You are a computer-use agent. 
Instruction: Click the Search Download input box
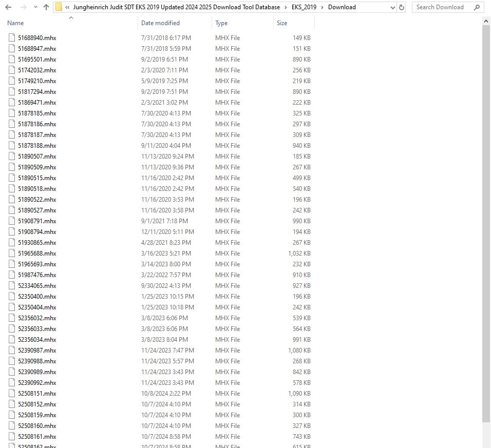click(x=448, y=7)
